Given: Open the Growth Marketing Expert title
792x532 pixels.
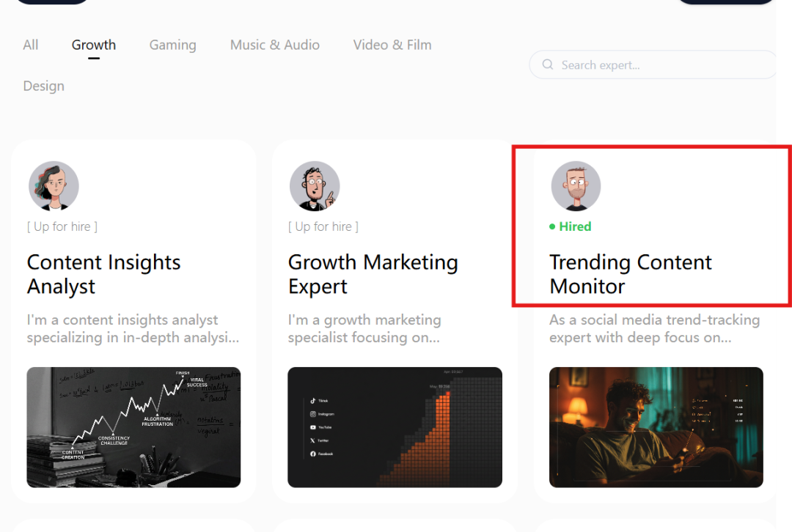Looking at the screenshot, I should 373,274.
